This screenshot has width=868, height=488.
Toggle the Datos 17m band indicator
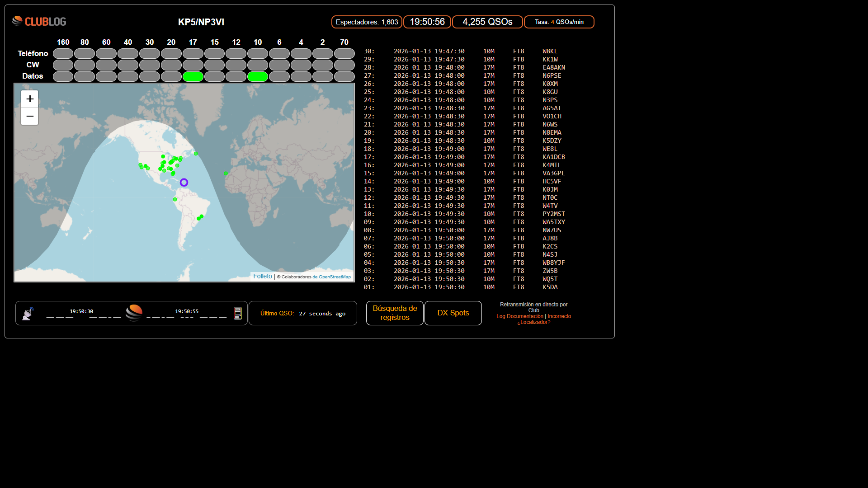[193, 76]
